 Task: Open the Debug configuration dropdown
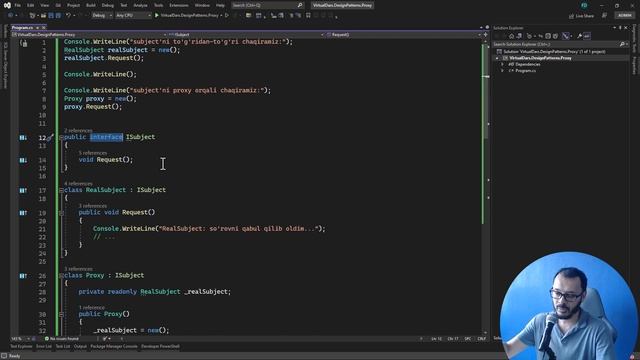point(102,16)
